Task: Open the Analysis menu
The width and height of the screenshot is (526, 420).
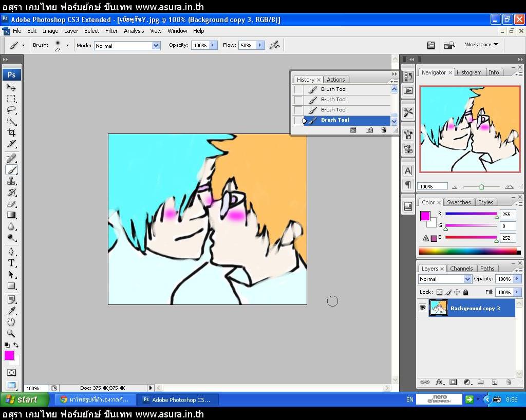Action: pyautogui.click(x=134, y=31)
